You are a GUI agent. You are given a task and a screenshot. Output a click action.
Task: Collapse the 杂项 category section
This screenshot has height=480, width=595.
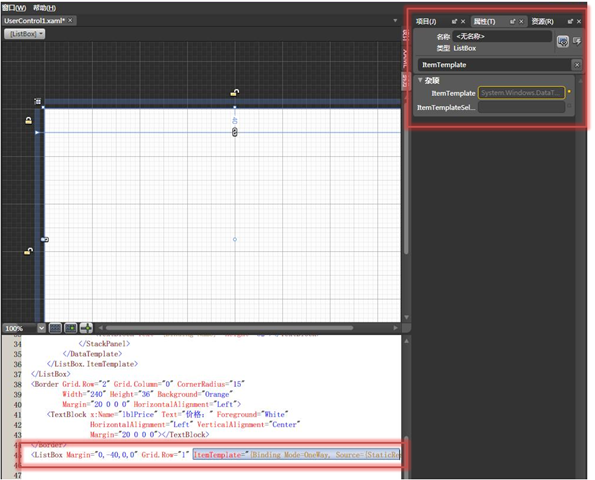click(420, 80)
